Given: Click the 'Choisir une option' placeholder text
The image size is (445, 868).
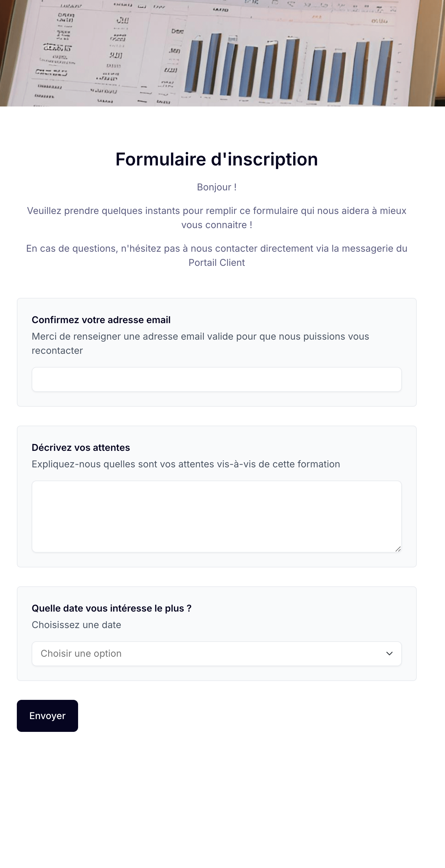Looking at the screenshot, I should coord(81,653).
